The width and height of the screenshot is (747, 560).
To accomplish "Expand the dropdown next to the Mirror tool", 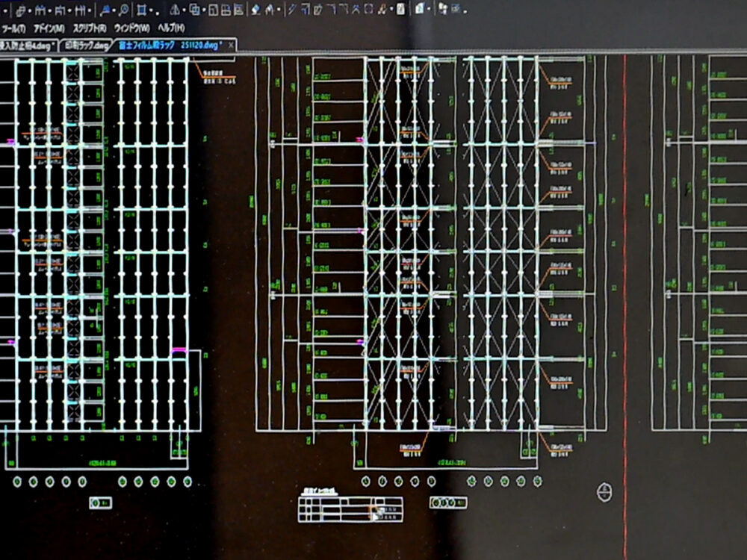I will [x=184, y=10].
